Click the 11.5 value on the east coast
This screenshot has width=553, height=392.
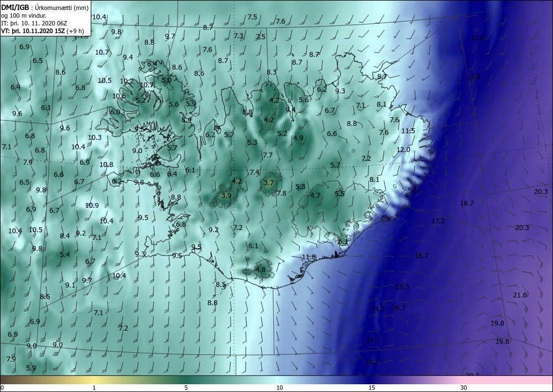(x=408, y=131)
